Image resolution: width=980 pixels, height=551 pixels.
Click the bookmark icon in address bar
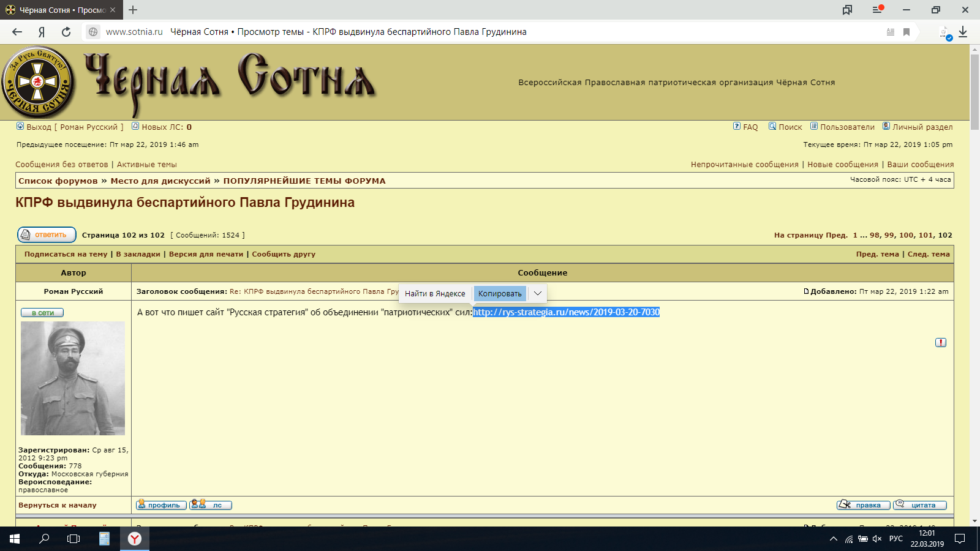[x=907, y=32]
